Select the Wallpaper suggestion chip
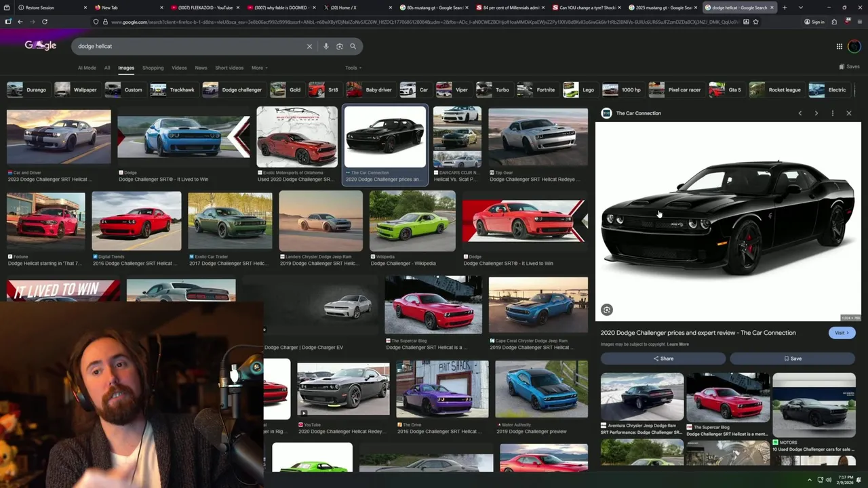 [77, 89]
